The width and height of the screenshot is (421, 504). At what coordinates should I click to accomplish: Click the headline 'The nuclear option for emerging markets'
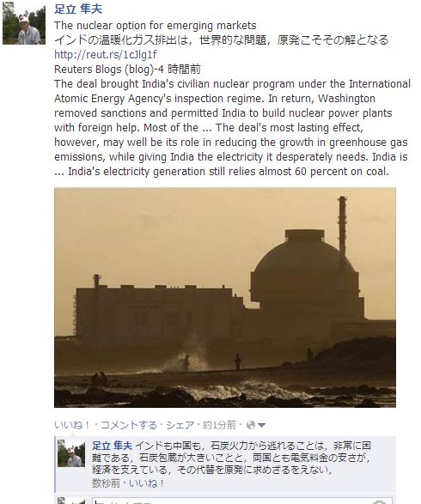156,26
